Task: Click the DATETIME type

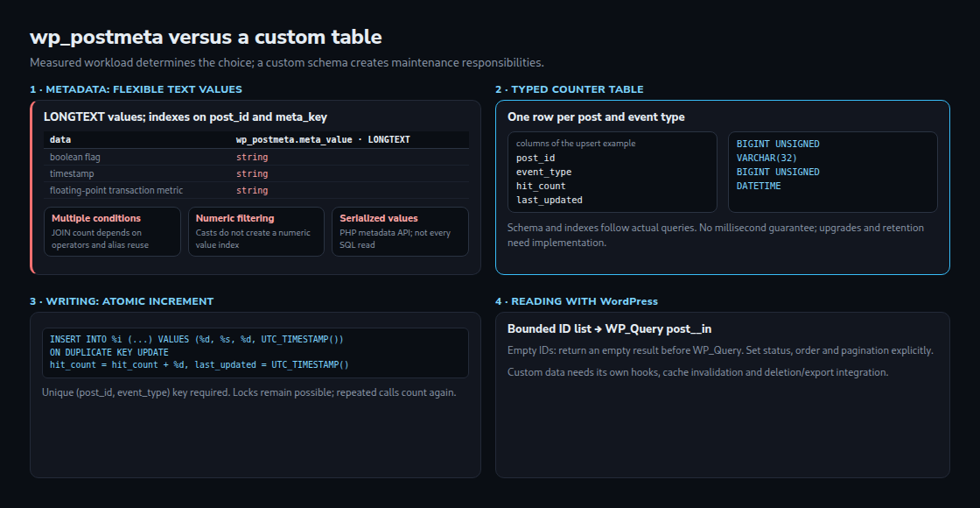Action: coord(759,186)
